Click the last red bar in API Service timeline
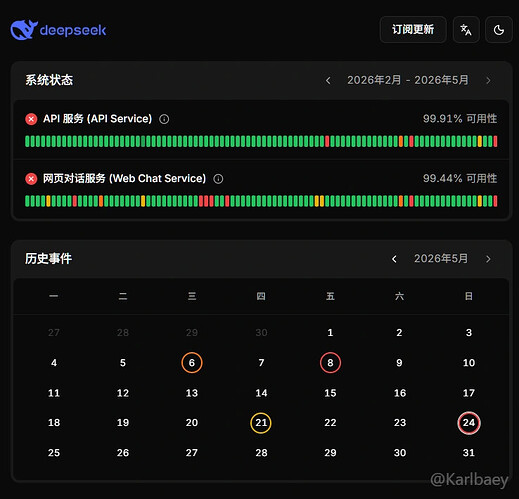The height and width of the screenshot is (499, 519). [495, 141]
